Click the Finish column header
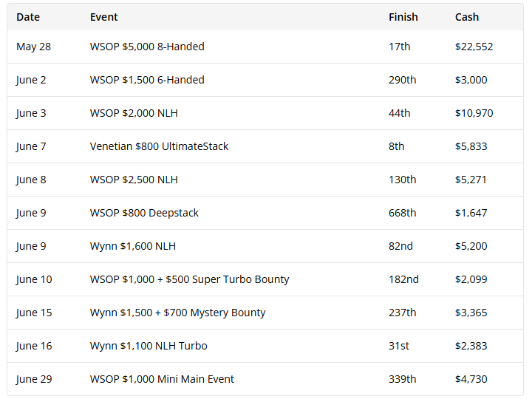532x399 pixels. point(403,17)
